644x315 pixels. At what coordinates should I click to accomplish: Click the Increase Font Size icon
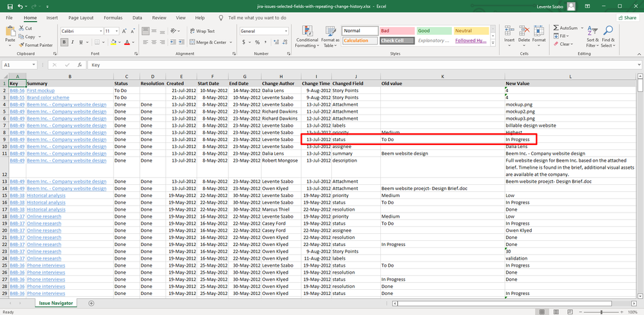point(125,31)
